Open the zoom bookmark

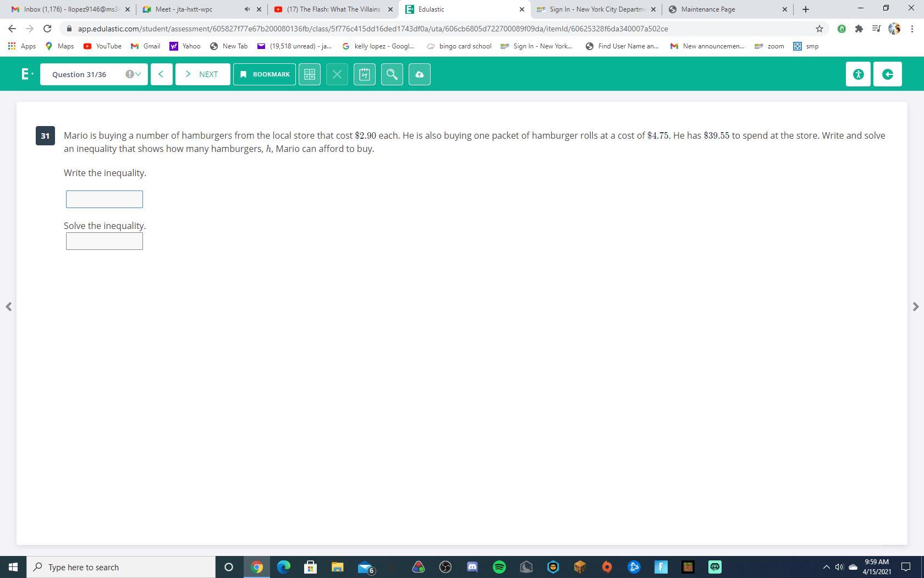click(x=769, y=46)
